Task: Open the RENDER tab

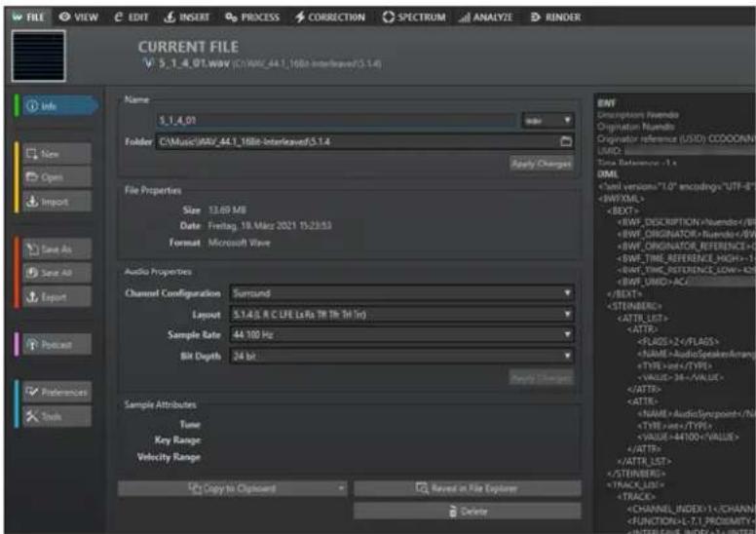Action: click(555, 18)
